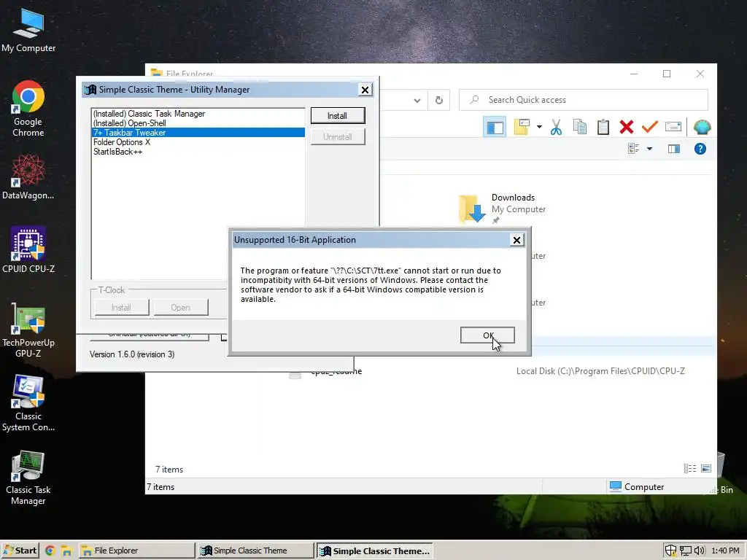Image resolution: width=747 pixels, height=560 pixels.
Task: Select the 7+ Taskbar Tweaker list entry
Action: coord(198,133)
